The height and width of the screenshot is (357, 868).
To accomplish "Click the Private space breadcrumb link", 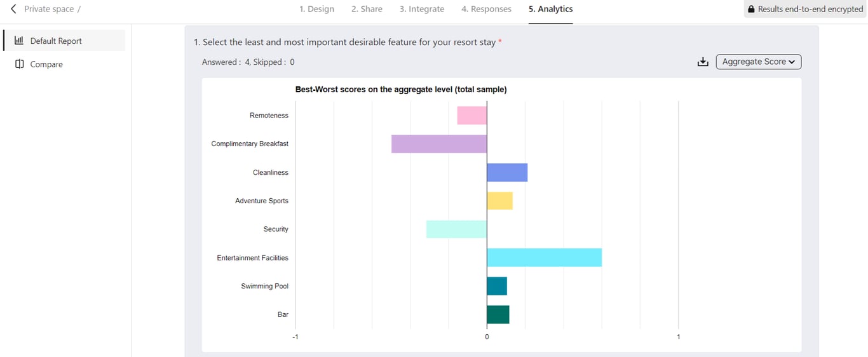I will coord(49,9).
